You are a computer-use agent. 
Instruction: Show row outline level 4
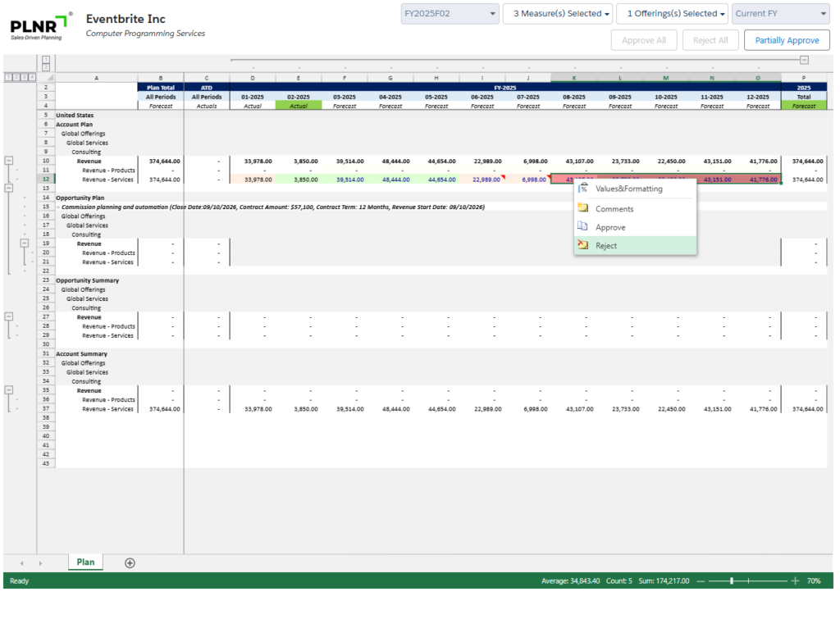click(32, 78)
